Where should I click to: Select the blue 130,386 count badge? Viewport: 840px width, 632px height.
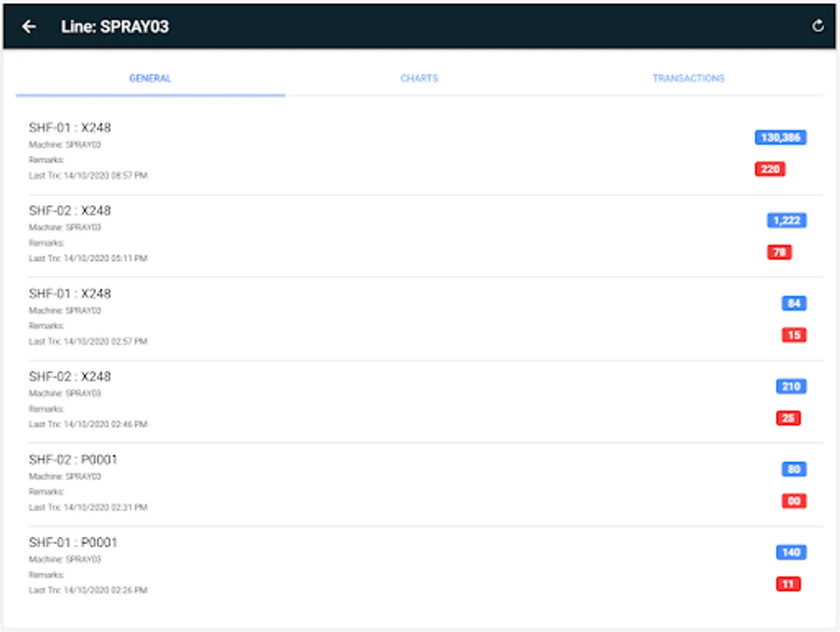click(780, 138)
